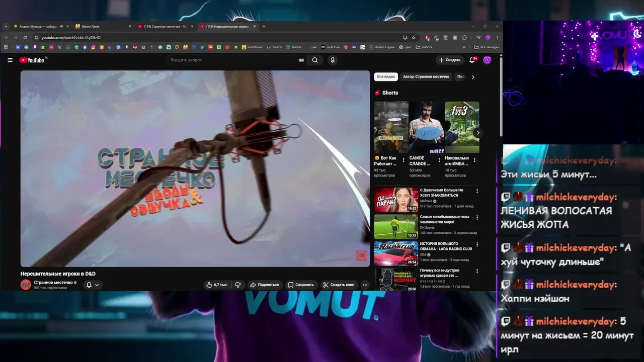644x362 pixels.
Task: Go back with the browser back arrow
Action: (x=7, y=37)
